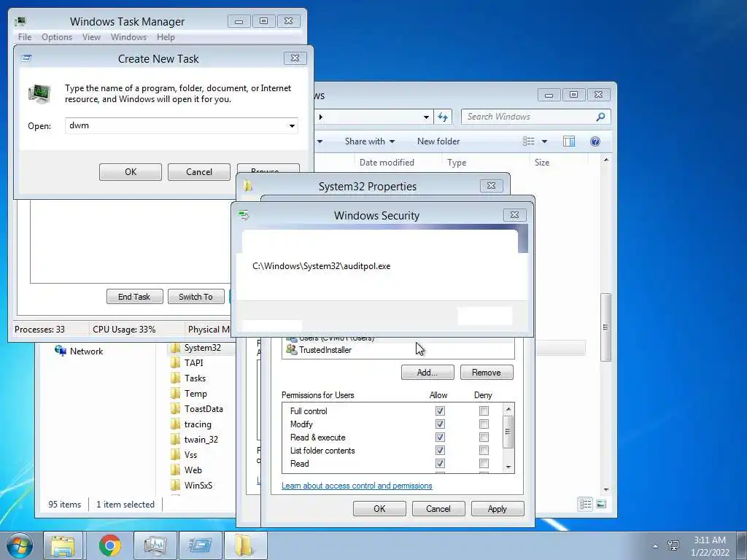Toggle Allow for Read
This screenshot has height=560, width=747.
click(x=440, y=463)
